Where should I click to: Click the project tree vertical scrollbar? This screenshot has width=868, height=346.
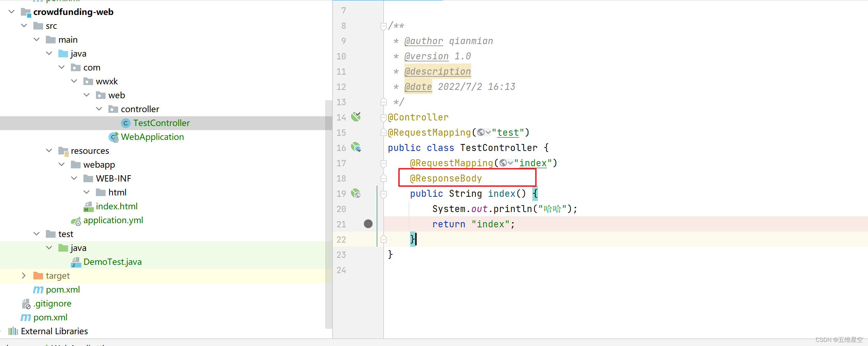tap(328, 214)
